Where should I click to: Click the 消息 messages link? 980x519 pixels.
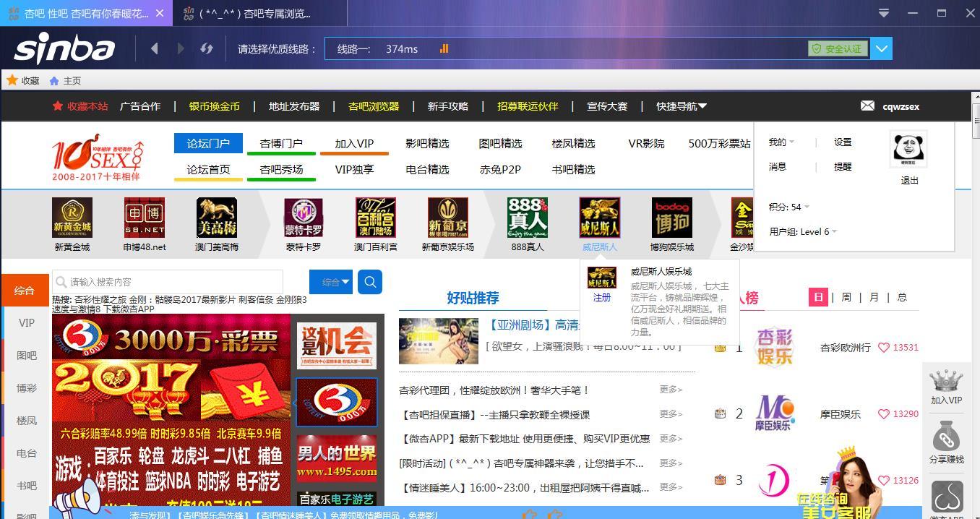coord(778,166)
